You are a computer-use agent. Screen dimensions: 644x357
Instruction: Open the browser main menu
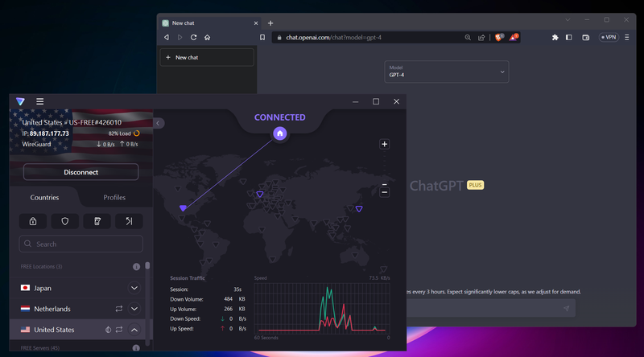click(x=627, y=37)
